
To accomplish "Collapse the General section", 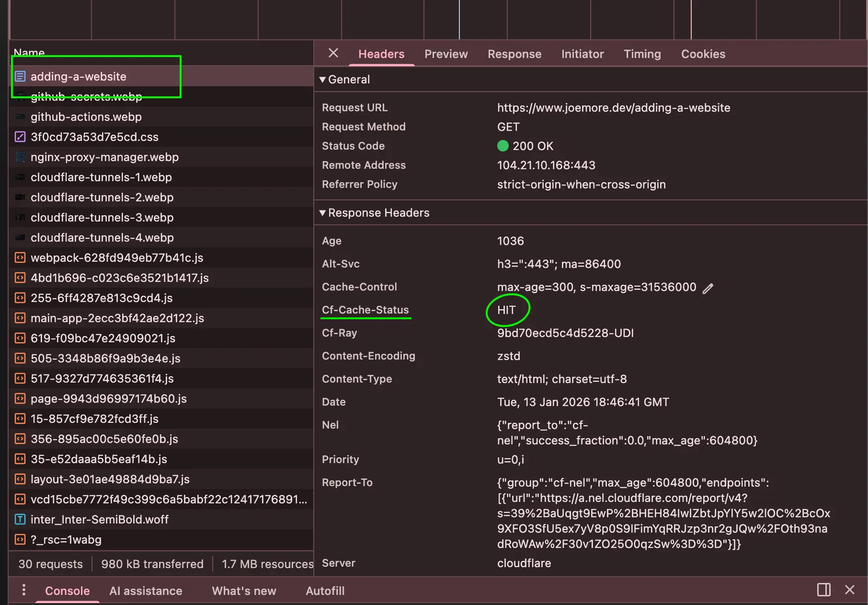I will point(323,79).
